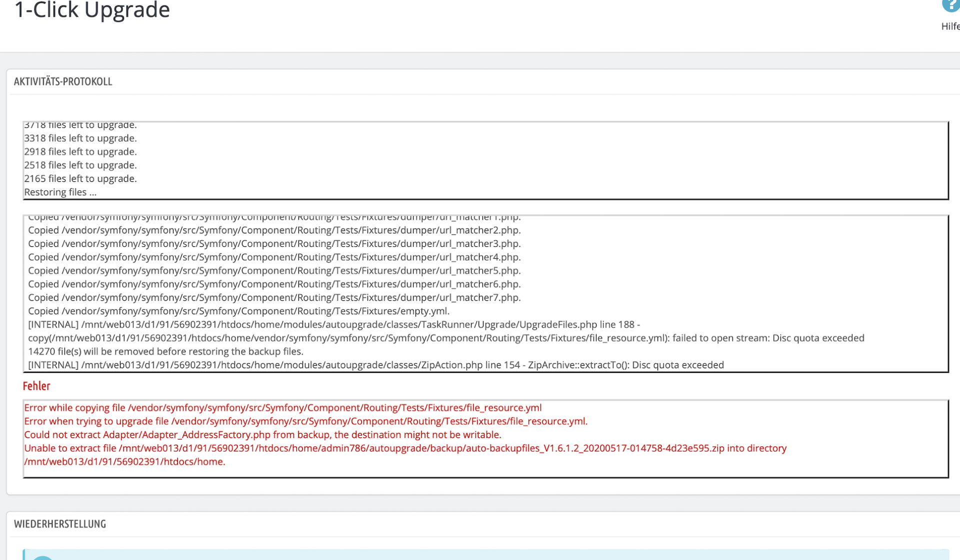Image resolution: width=960 pixels, height=560 pixels.
Task: Click the url_matcher7.php copied log line
Action: 274,298
